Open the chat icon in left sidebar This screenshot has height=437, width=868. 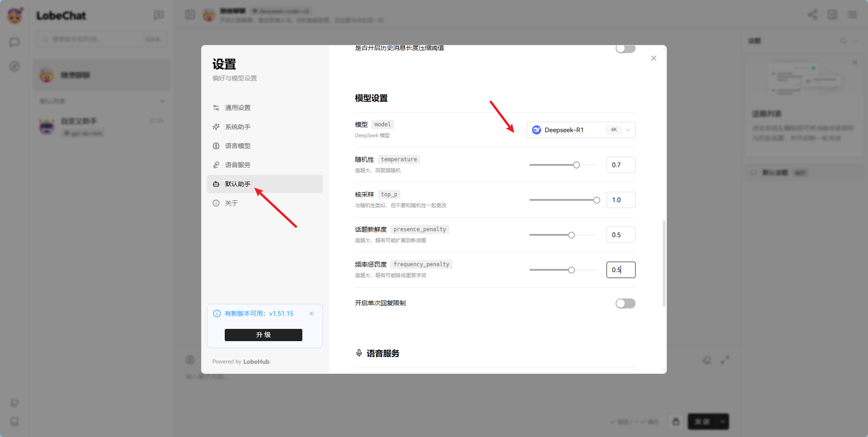(15, 42)
